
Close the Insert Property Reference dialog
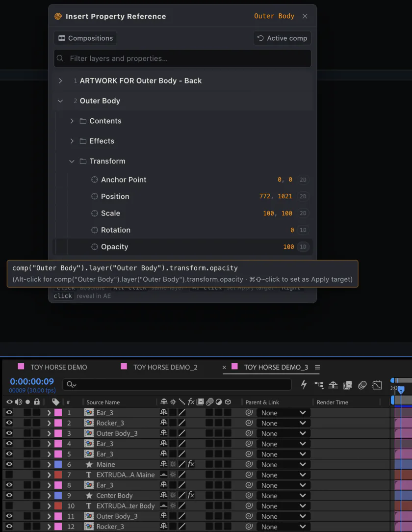pos(305,16)
